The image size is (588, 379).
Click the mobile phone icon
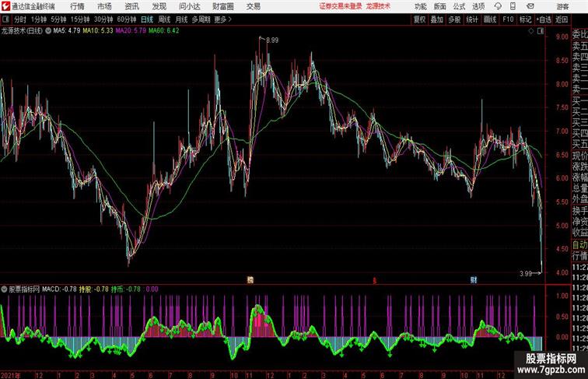click(x=513, y=6)
